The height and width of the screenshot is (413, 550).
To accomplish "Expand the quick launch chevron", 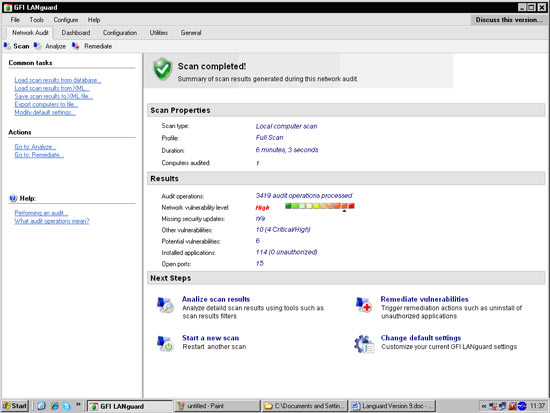I will 78,405.
